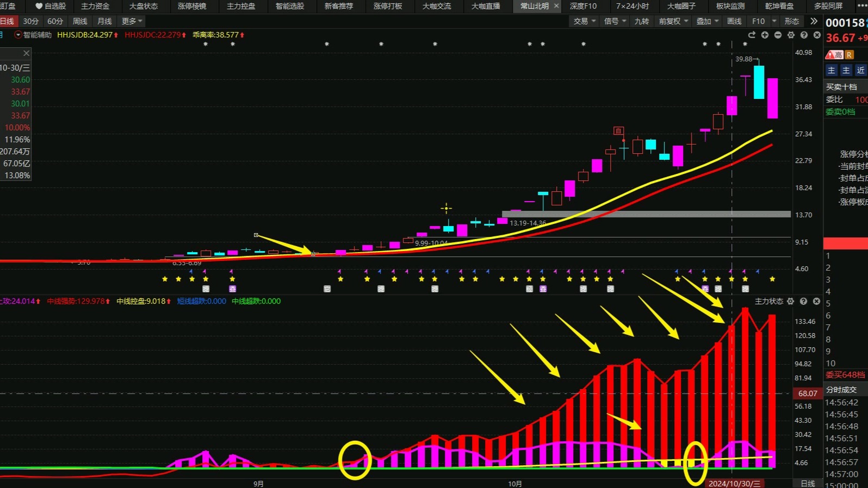Close the 常山北明 tab
This screenshot has width=868, height=488.
click(556, 6)
